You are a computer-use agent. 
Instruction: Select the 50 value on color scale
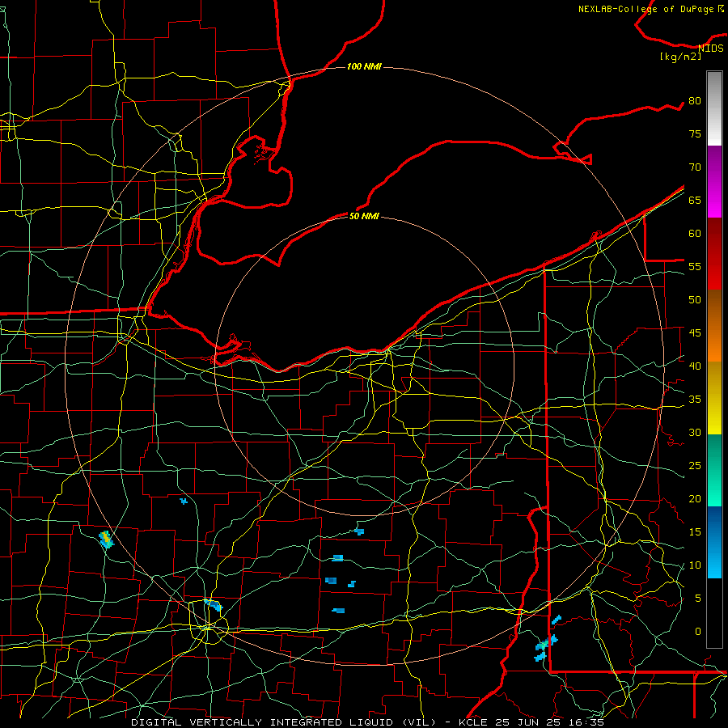[695, 300]
